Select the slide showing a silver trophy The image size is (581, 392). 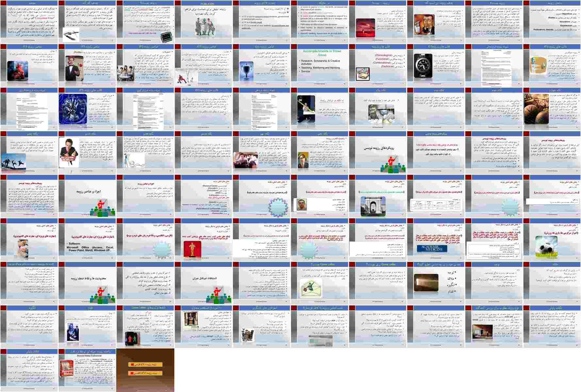[261, 65]
